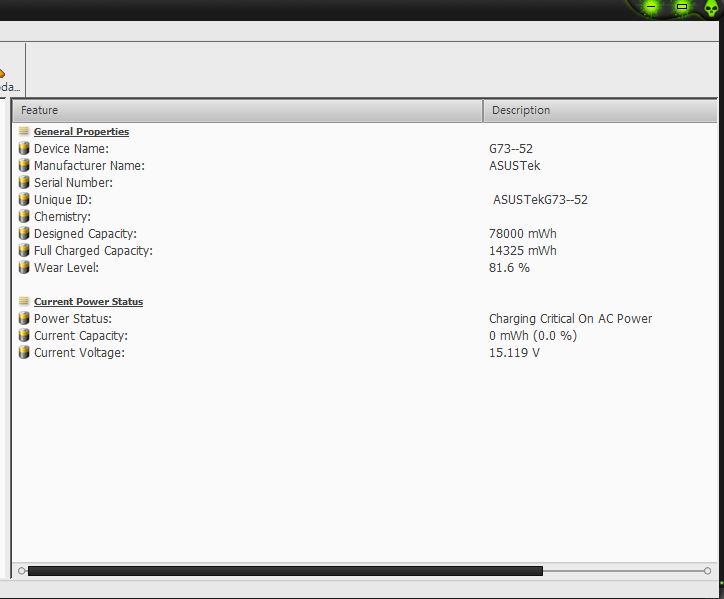The width and height of the screenshot is (724, 599).
Task: Select the Wear Level: label
Action: tap(66, 268)
